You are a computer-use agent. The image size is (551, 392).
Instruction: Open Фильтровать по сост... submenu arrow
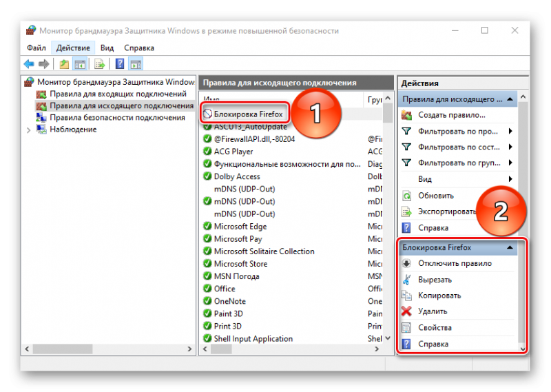510,147
